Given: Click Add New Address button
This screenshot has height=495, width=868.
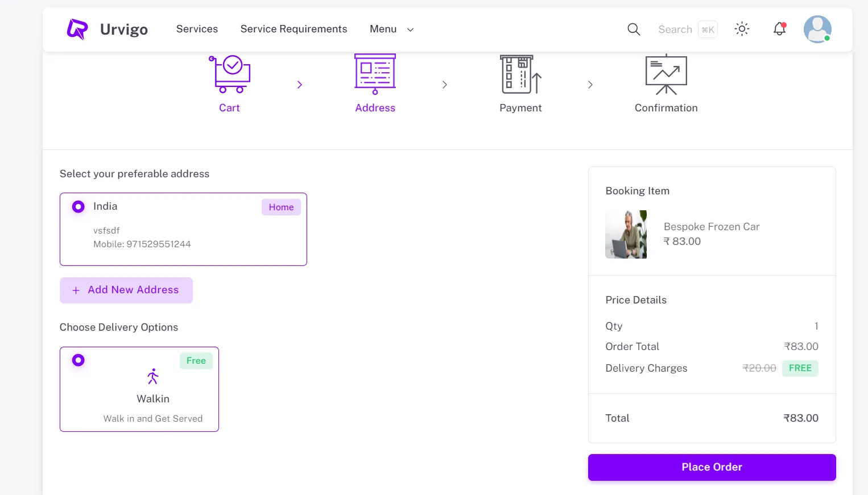Looking at the screenshot, I should pos(126,290).
